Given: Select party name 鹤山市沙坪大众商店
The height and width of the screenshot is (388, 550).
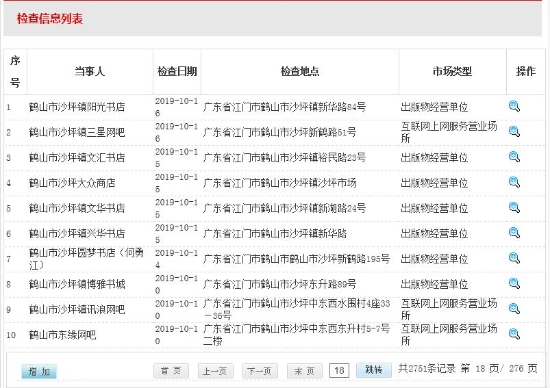Looking at the screenshot, I should (x=72, y=183).
